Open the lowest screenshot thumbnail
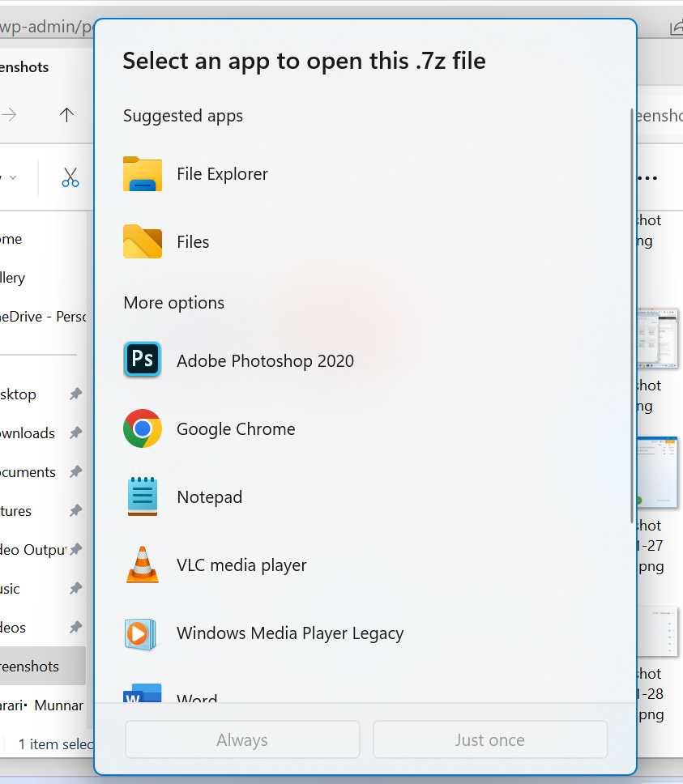Viewport: 683px width, 784px height. [658, 632]
